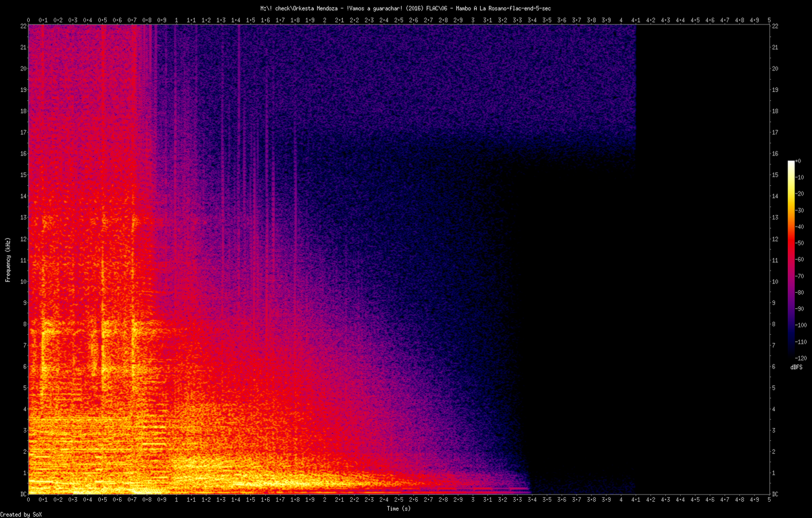
Task: Click the '0•5' tick on the bottom time axis
Action: tap(102, 500)
